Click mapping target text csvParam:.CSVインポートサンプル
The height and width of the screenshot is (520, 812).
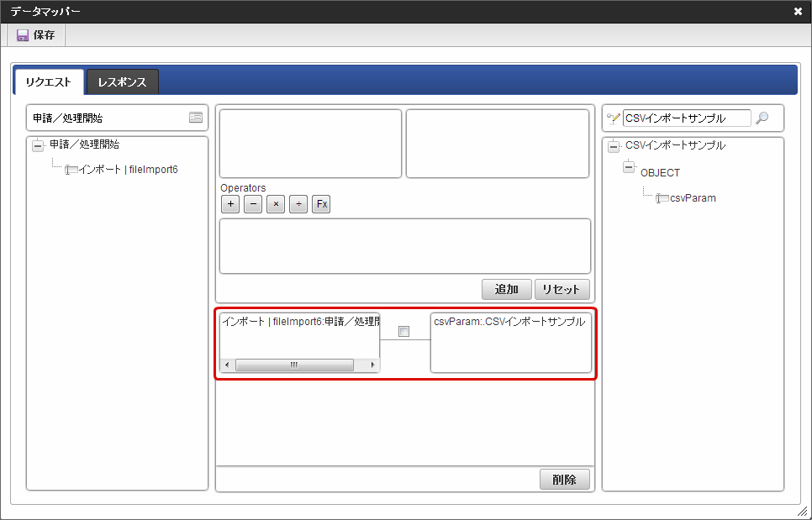[x=509, y=322]
